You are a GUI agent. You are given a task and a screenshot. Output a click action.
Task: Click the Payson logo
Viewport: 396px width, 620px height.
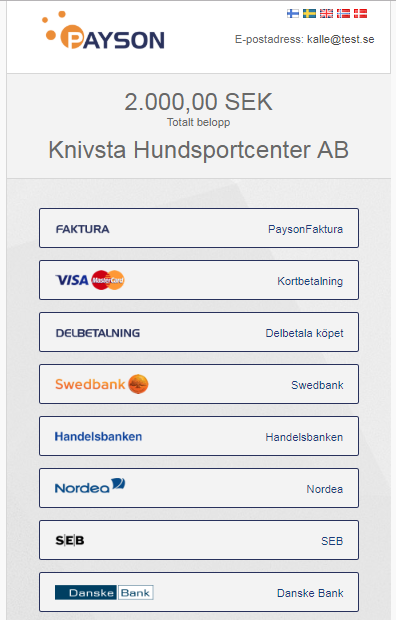(104, 31)
